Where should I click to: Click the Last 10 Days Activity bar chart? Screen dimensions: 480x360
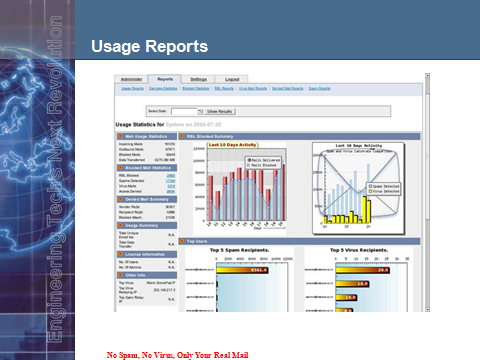click(239, 188)
